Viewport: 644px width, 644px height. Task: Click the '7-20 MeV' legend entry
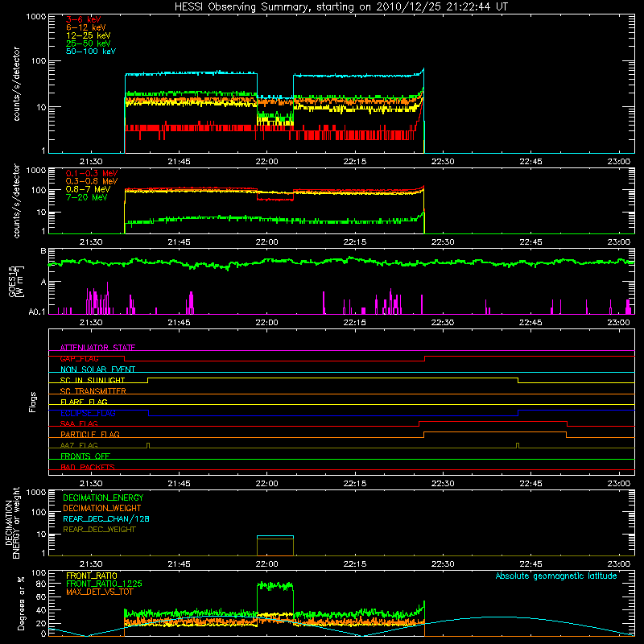[x=87, y=197]
